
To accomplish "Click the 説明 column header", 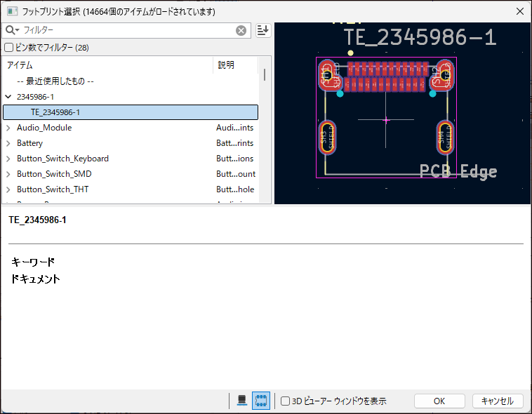I will 235,65.
